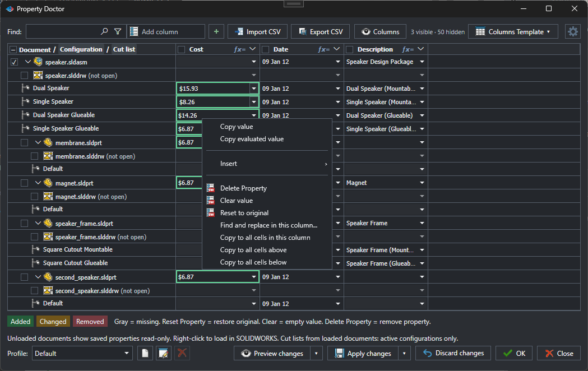Click the speaker.sldasm assembly icon

pyautogui.click(x=38, y=62)
